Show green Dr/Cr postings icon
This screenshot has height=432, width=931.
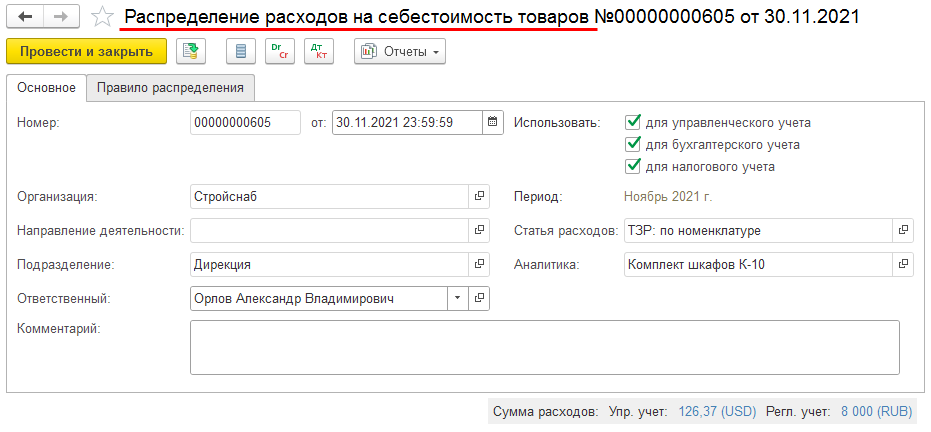[x=278, y=52]
